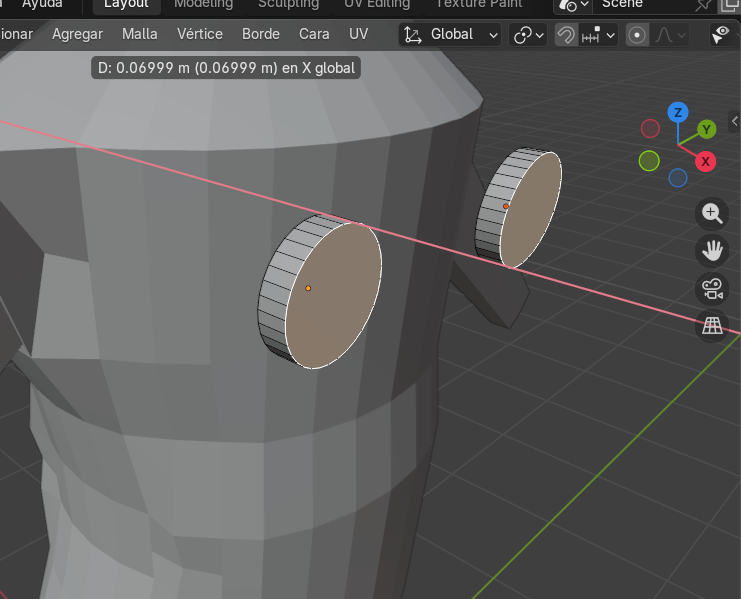Click the red X axis gizmo ball
Screen dimensions: 741x599
tap(706, 161)
